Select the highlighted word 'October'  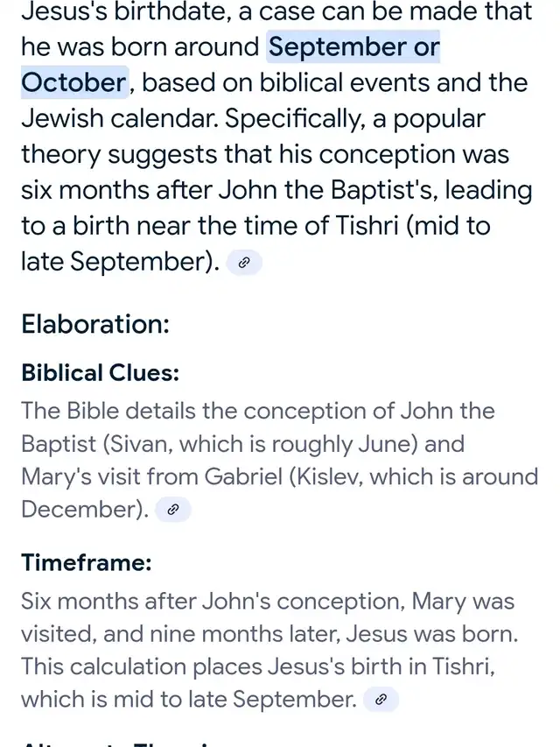click(x=74, y=82)
